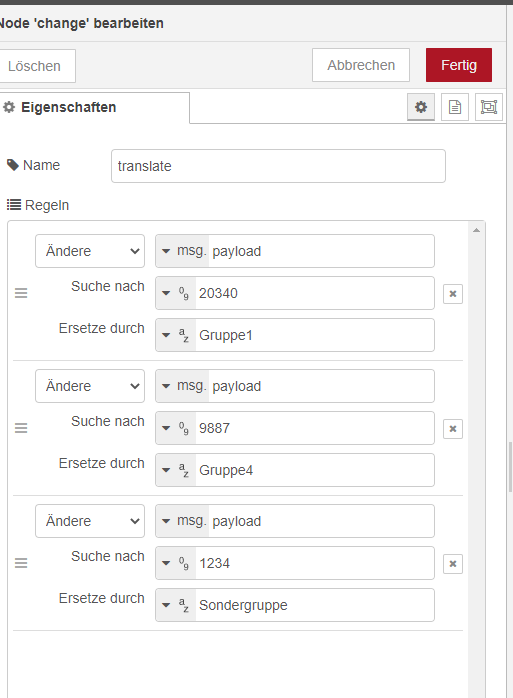This screenshot has height=698, width=513.
Task: Click the Abbrechen button
Action: 361,65
